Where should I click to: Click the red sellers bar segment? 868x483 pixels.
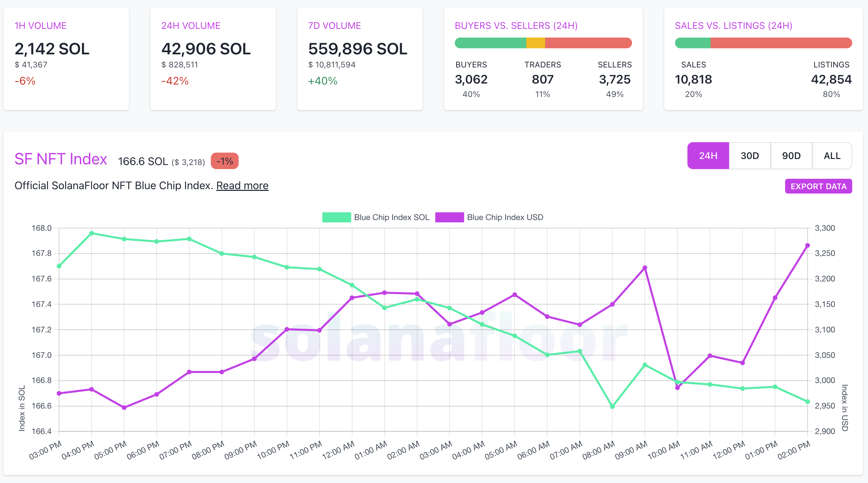click(588, 43)
